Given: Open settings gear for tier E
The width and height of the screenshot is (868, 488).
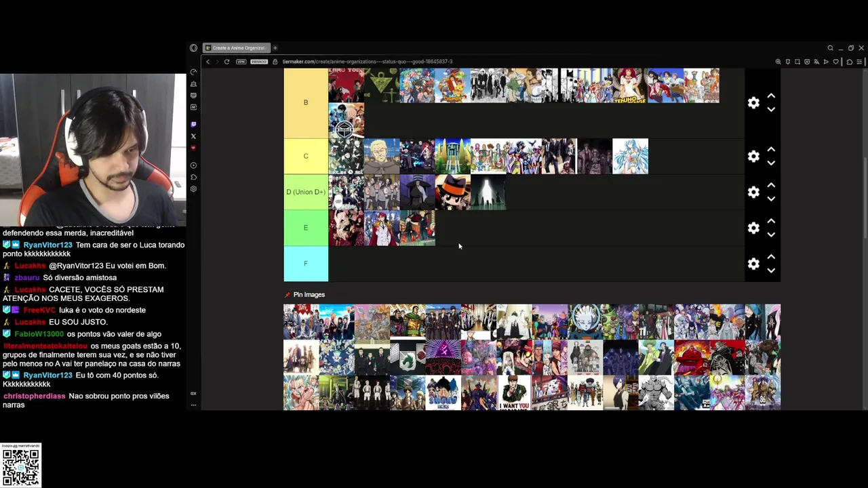Looking at the screenshot, I should click(x=753, y=228).
